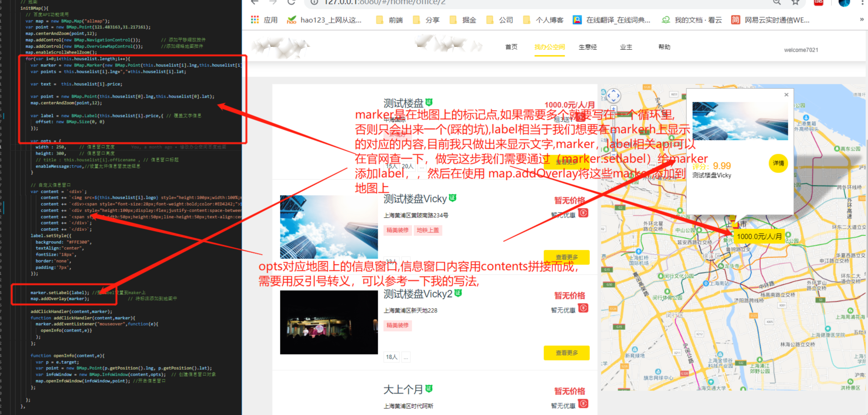Open the Apps grid icon in bookmarks bar
868x415 pixels.
tap(255, 20)
